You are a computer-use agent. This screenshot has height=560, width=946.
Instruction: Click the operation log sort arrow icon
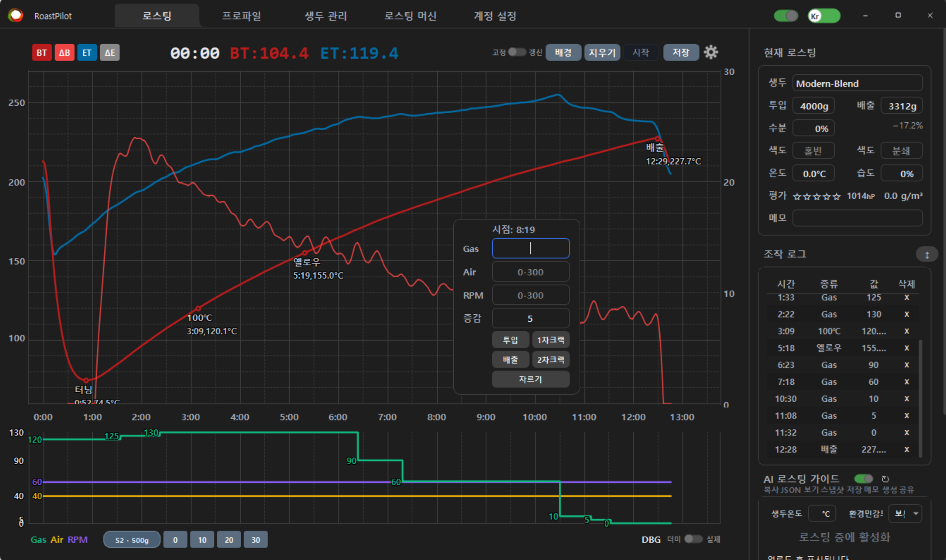(x=927, y=255)
